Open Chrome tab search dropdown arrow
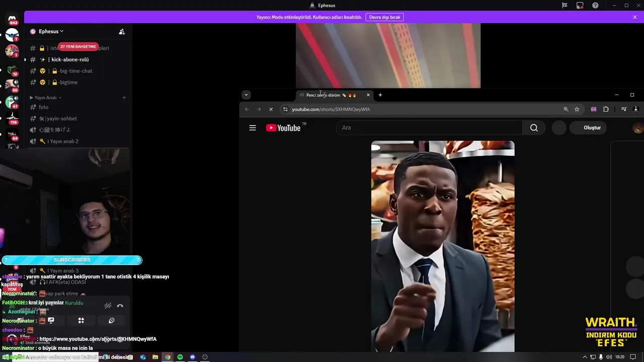Screen dimensions: 644x362 [x=246, y=95]
